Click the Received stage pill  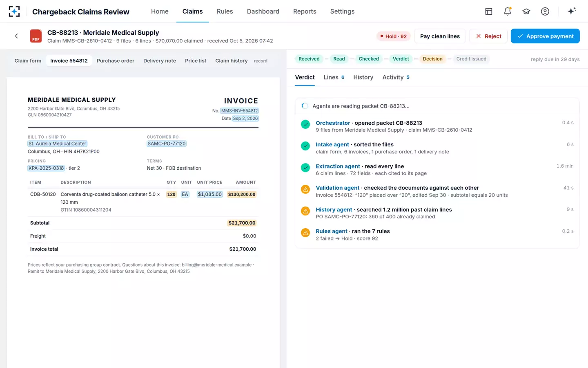(x=309, y=59)
